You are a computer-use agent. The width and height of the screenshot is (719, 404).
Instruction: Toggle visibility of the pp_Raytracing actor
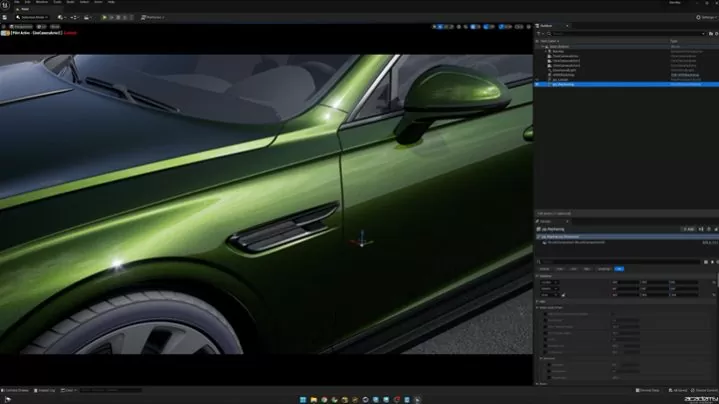tap(538, 85)
